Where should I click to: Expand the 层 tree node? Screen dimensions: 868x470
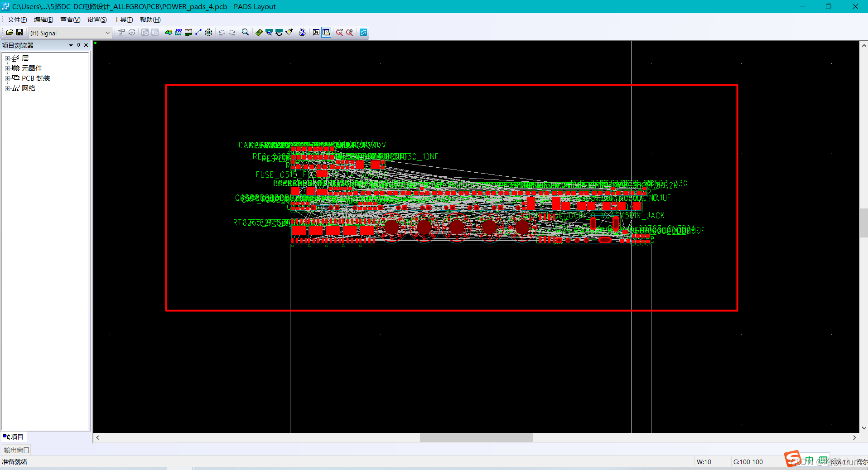(7, 58)
